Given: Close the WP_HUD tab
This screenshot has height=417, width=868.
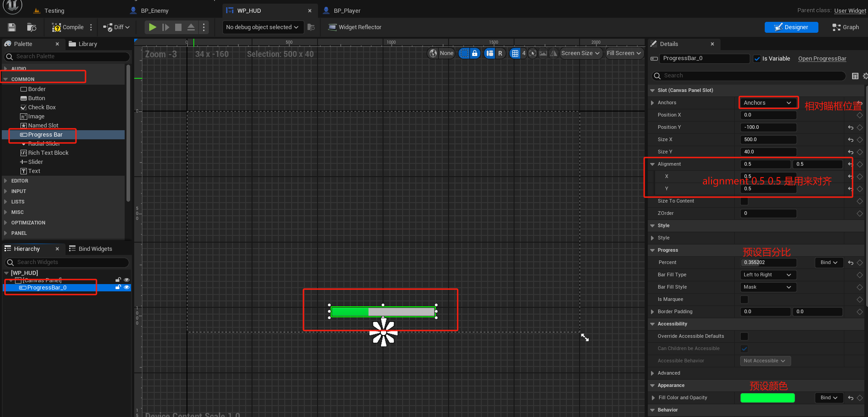Looking at the screenshot, I should [310, 10].
